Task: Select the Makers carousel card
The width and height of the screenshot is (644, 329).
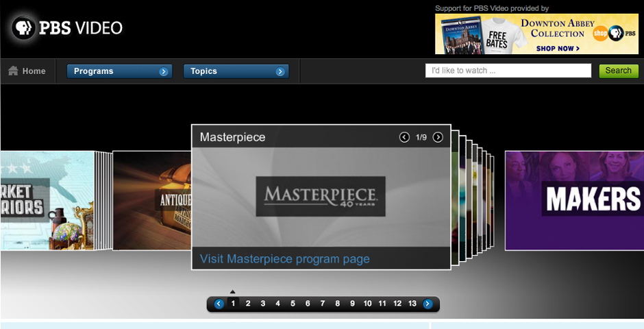Action: [x=574, y=200]
